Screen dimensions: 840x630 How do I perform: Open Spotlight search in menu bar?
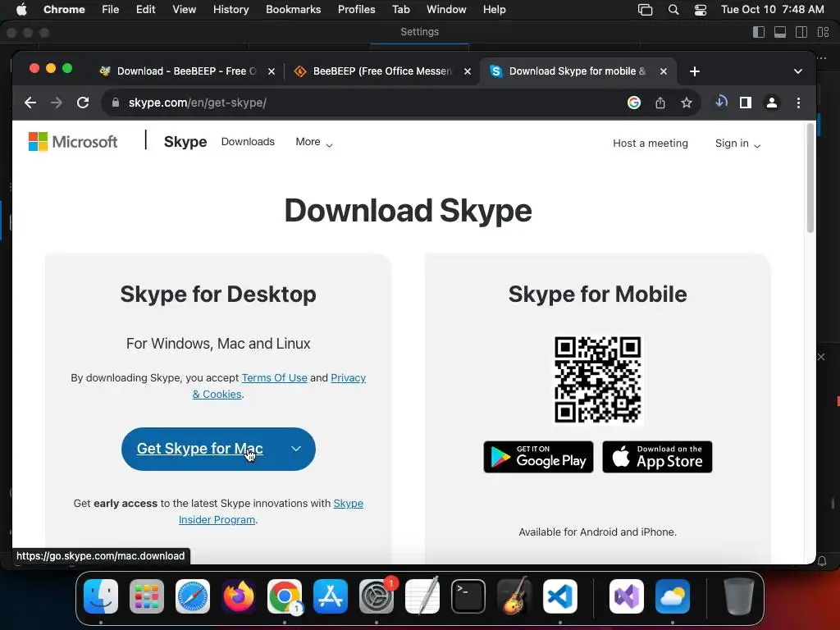[673, 9]
